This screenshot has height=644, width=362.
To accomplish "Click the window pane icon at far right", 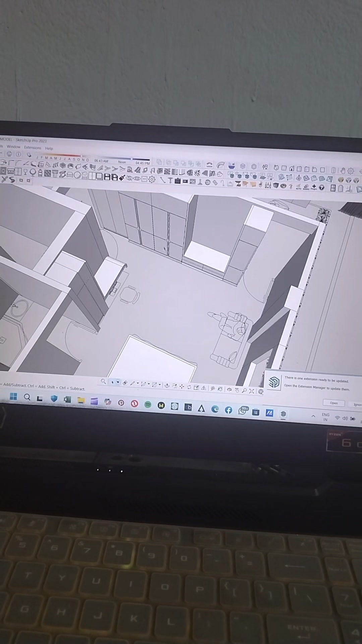I will coord(333,188).
